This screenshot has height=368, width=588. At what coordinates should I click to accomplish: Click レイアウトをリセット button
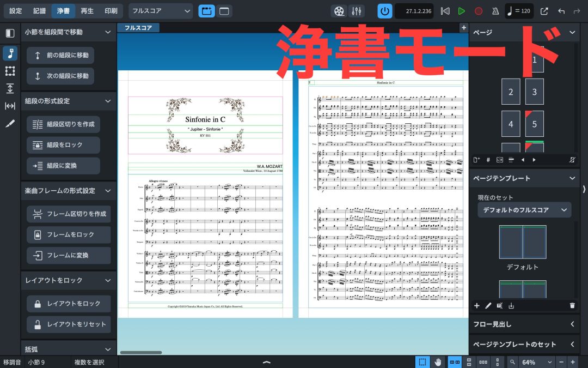pos(69,324)
